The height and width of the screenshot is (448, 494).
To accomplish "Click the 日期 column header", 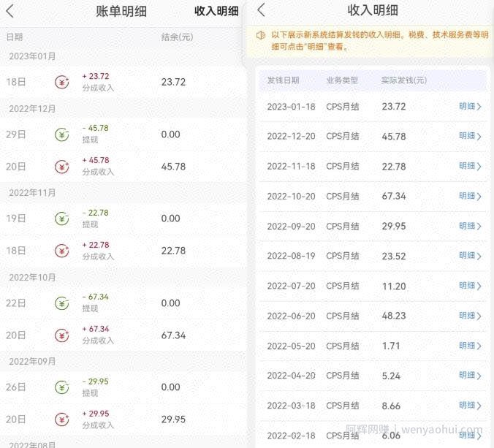I will tap(15, 37).
